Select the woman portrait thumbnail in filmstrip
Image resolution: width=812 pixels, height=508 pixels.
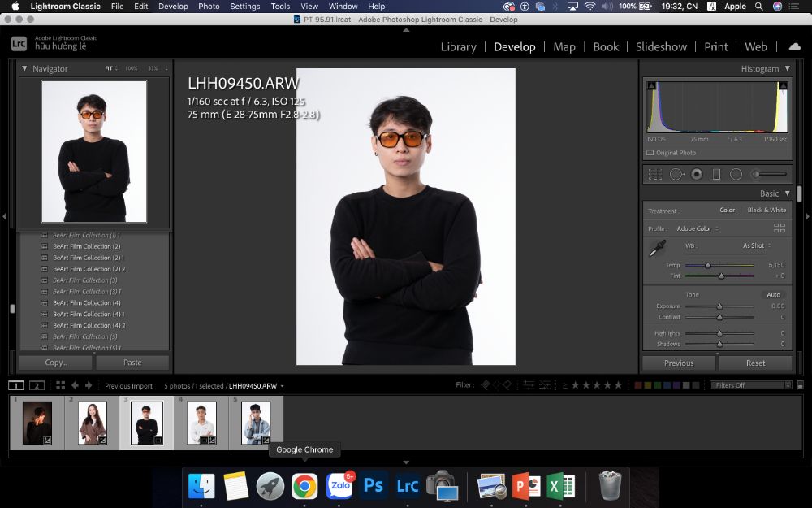[93, 423]
